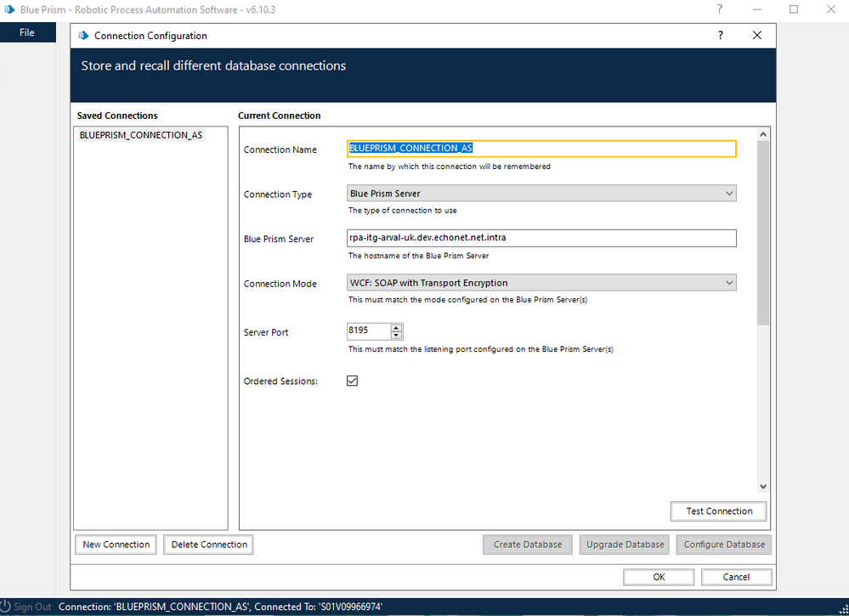The width and height of the screenshot is (849, 616).
Task: Click the hint about matching the server mode
Action: click(x=467, y=299)
